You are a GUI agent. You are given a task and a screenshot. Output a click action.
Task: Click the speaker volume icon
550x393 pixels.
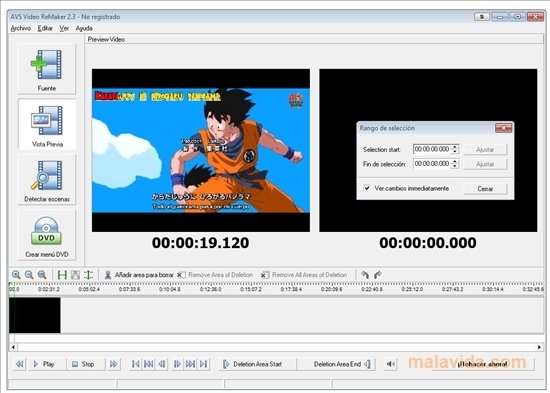(390, 364)
